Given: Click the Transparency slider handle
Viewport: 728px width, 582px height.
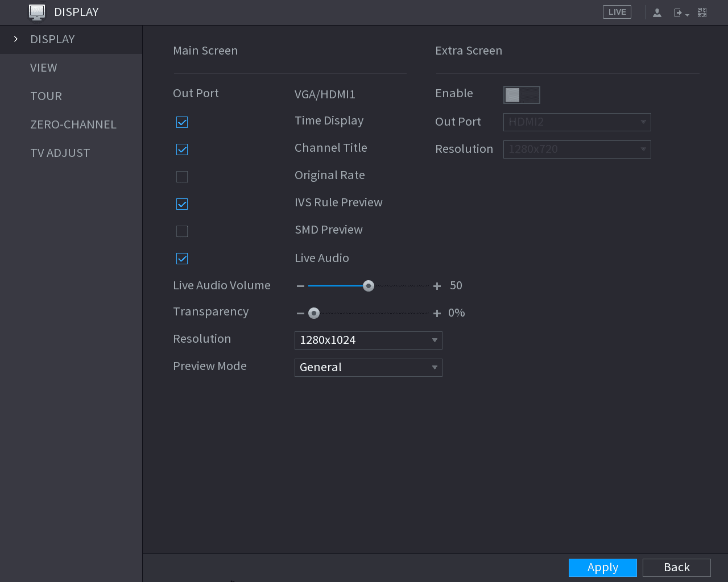Looking at the screenshot, I should pyautogui.click(x=314, y=313).
